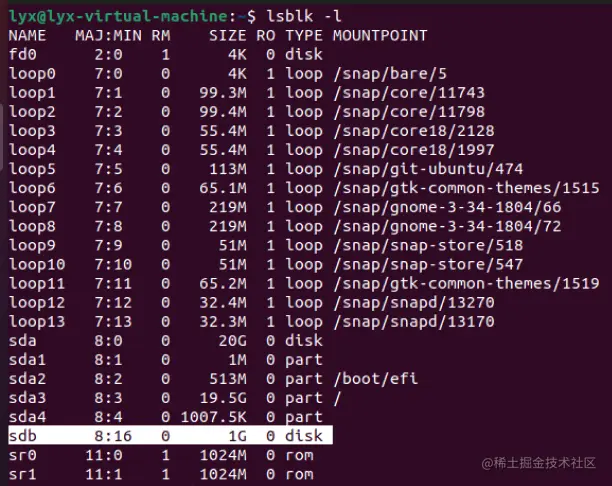Select the sda3 partition name
The width and height of the screenshot is (612, 486).
click(27, 398)
